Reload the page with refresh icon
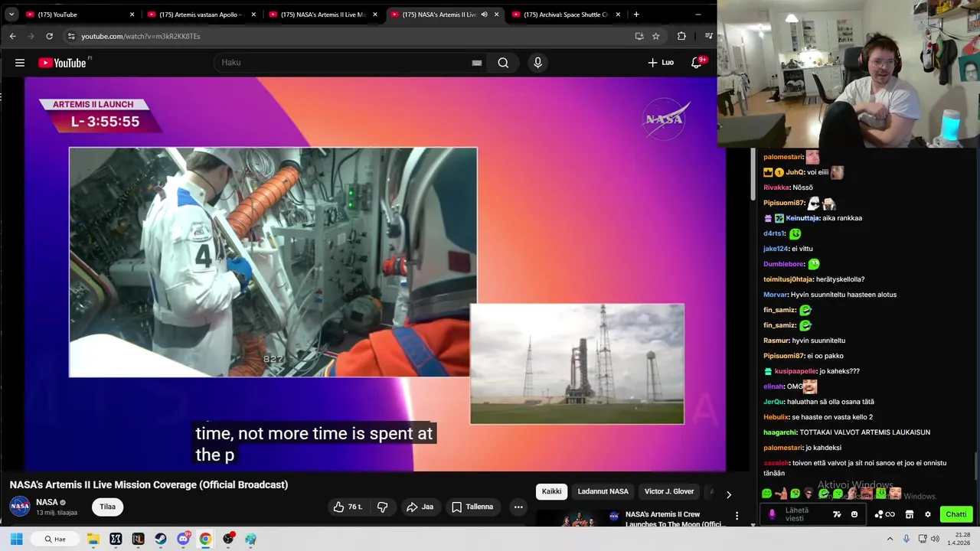 click(x=49, y=36)
